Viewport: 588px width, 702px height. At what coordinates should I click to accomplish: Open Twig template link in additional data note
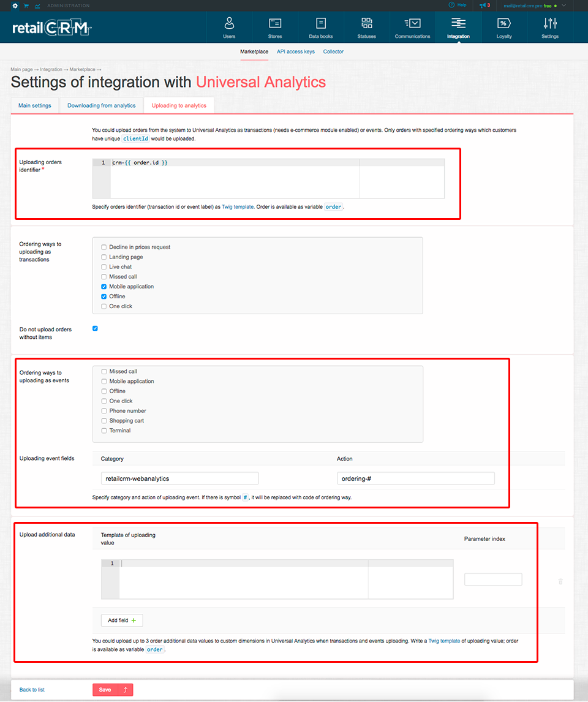point(444,641)
